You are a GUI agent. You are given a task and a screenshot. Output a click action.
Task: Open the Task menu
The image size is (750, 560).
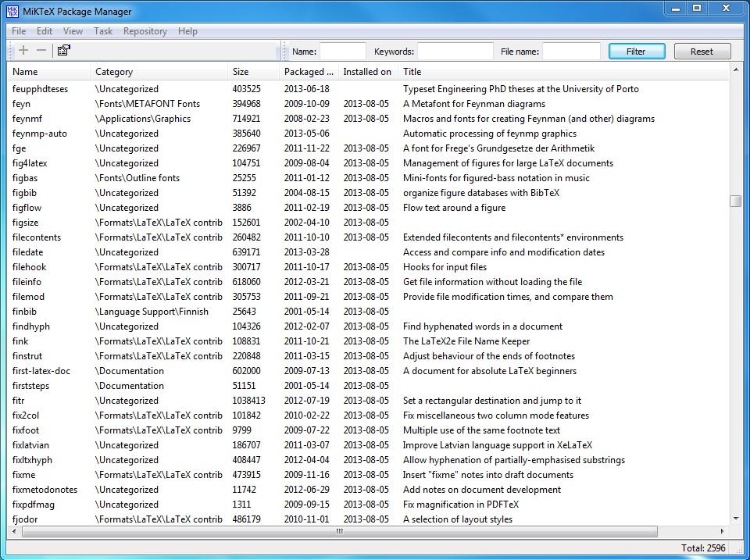coord(103,31)
